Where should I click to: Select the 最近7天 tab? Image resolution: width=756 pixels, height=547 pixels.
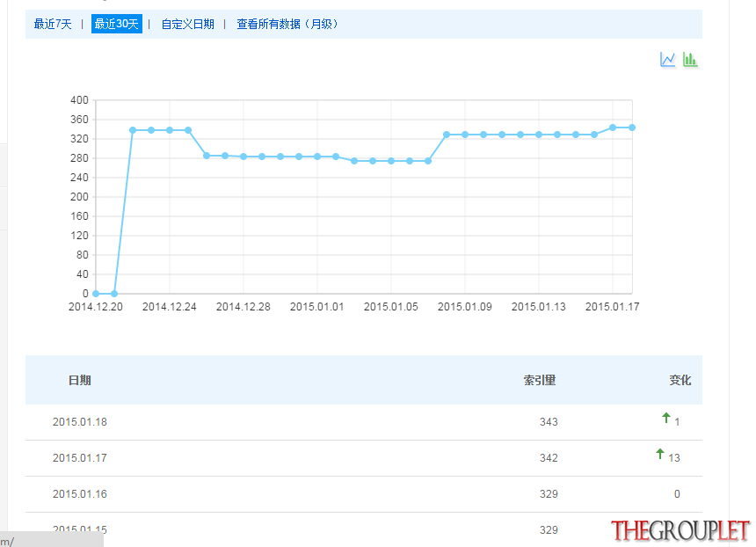[x=53, y=24]
